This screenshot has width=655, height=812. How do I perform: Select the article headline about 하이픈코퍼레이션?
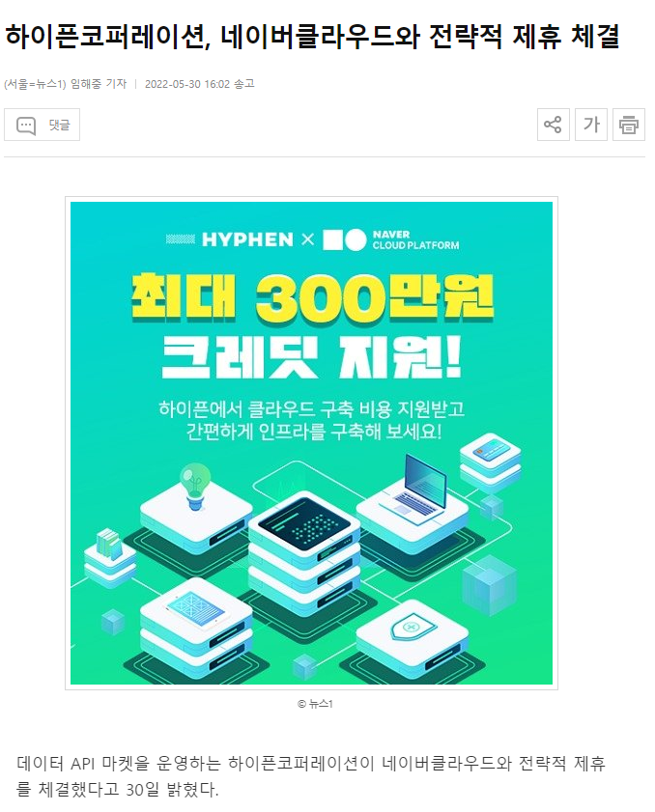[312, 37]
